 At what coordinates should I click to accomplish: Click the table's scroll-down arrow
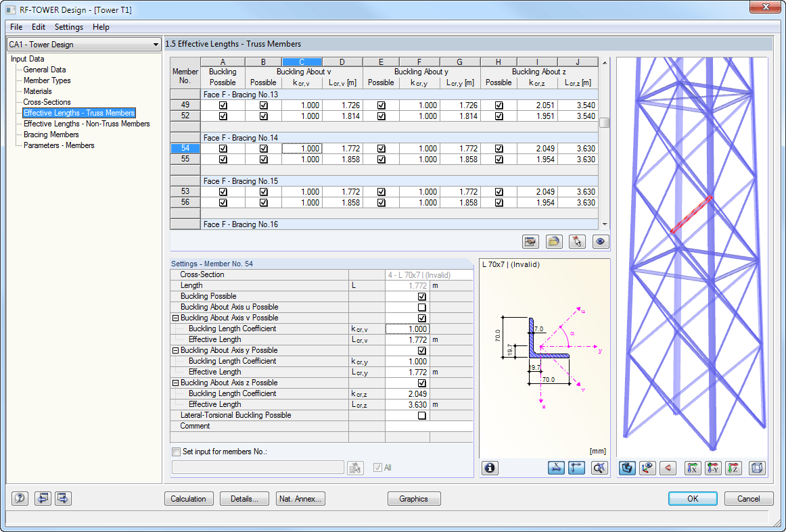605,224
